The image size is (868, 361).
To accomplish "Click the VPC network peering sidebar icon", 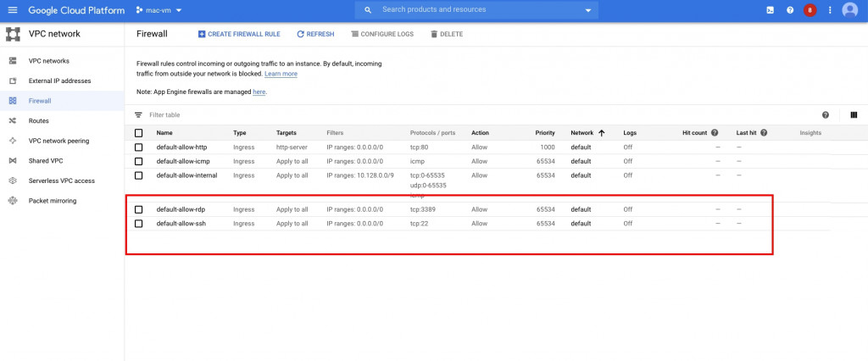I will [13, 141].
